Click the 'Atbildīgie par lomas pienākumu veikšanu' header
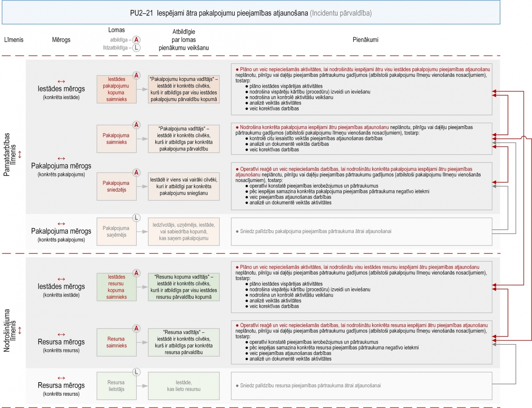Viewport: 532px width, 408px height. coord(184,40)
